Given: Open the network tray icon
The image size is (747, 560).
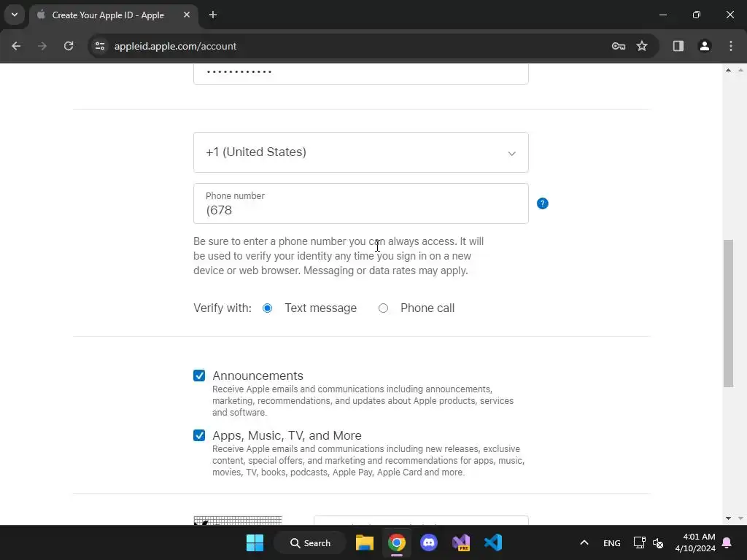Looking at the screenshot, I should coord(639,542).
